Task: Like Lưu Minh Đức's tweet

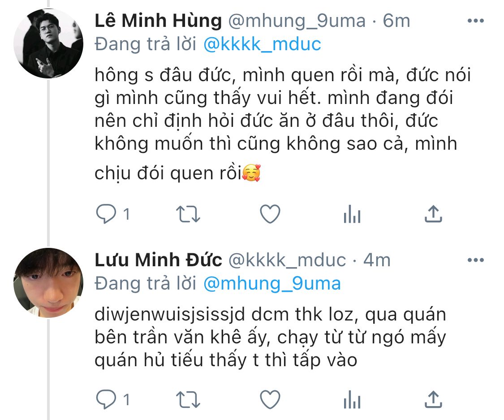Action: 270,399
